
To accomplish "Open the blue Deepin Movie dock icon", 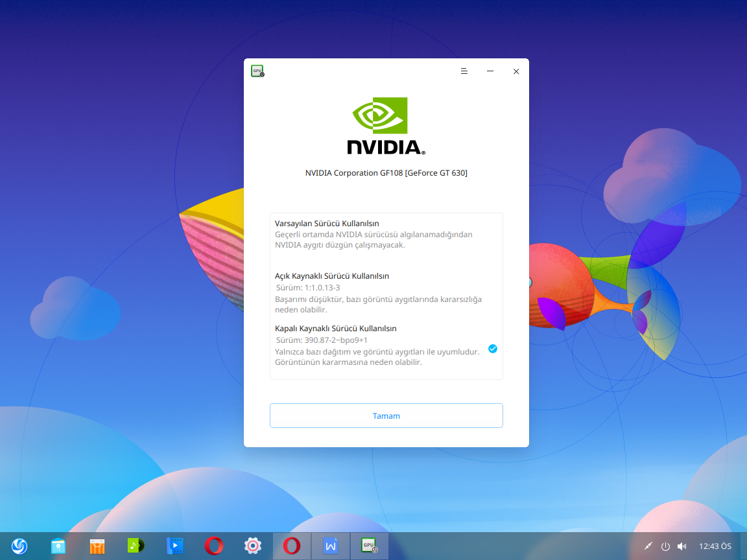I will 175,546.
